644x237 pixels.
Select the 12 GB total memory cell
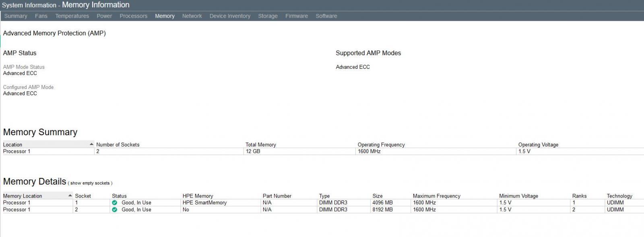253,151
